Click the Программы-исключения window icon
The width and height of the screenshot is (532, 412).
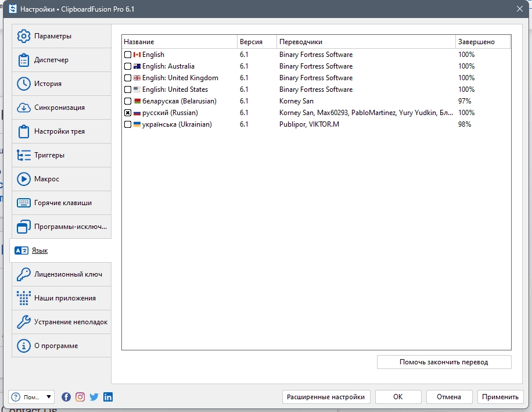pyautogui.click(x=23, y=227)
